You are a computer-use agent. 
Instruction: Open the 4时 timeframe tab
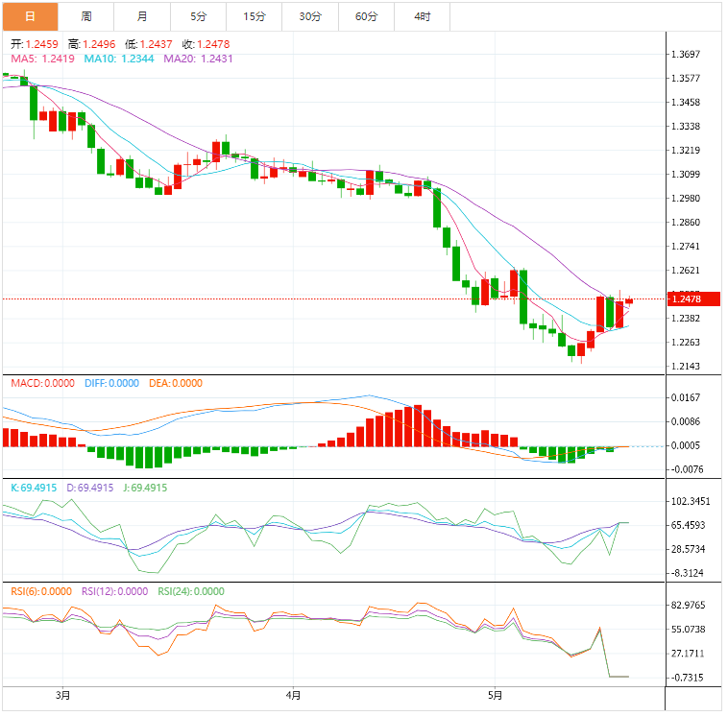(x=423, y=16)
